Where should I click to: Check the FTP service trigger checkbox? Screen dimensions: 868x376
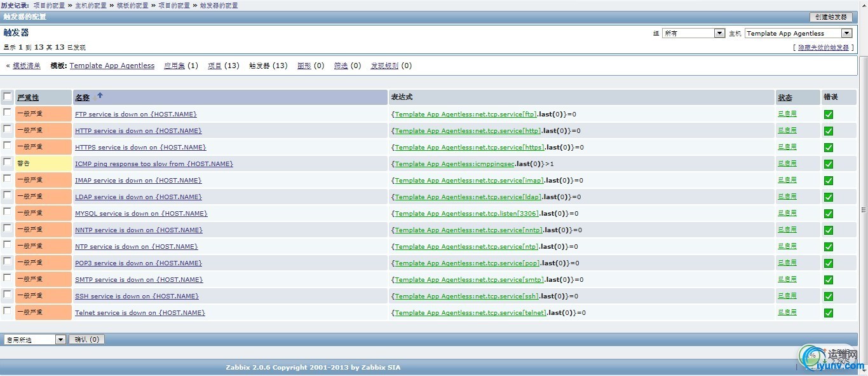coord(7,112)
